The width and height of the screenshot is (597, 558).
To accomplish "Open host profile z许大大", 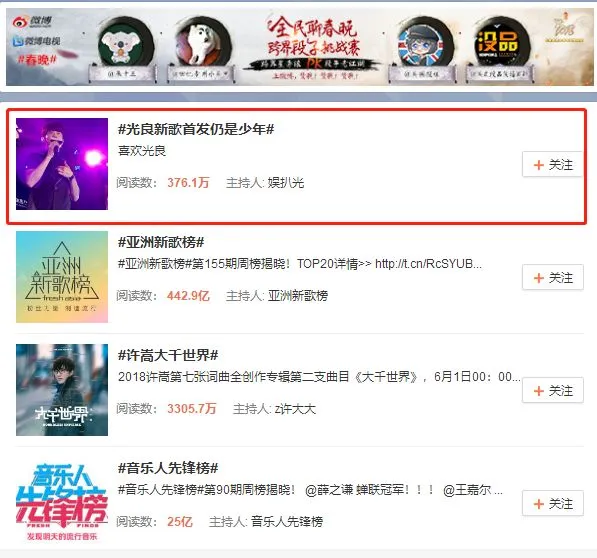I will [295, 409].
